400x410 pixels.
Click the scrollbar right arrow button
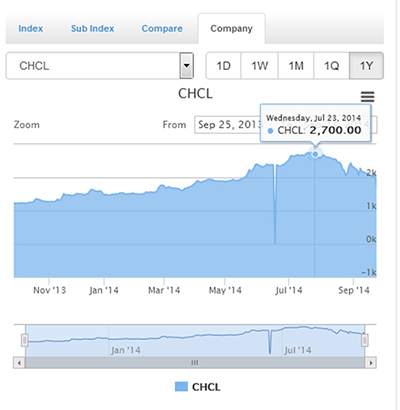371,363
